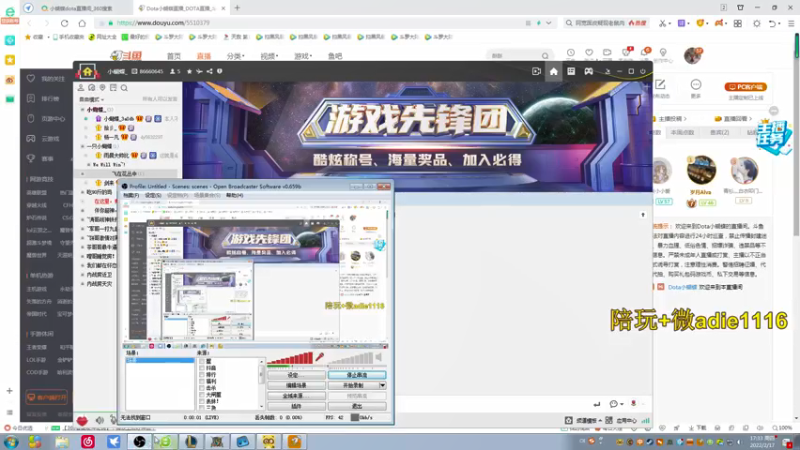This screenshot has width=800, height=450.
Task: Click the red heart icon at client bottom
Action: (x=82, y=420)
